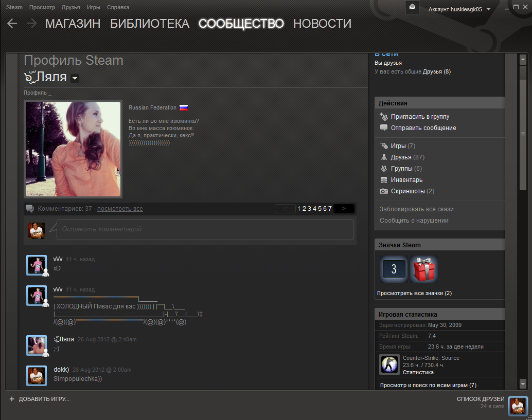Click Пригласить в группу

[x=420, y=117]
